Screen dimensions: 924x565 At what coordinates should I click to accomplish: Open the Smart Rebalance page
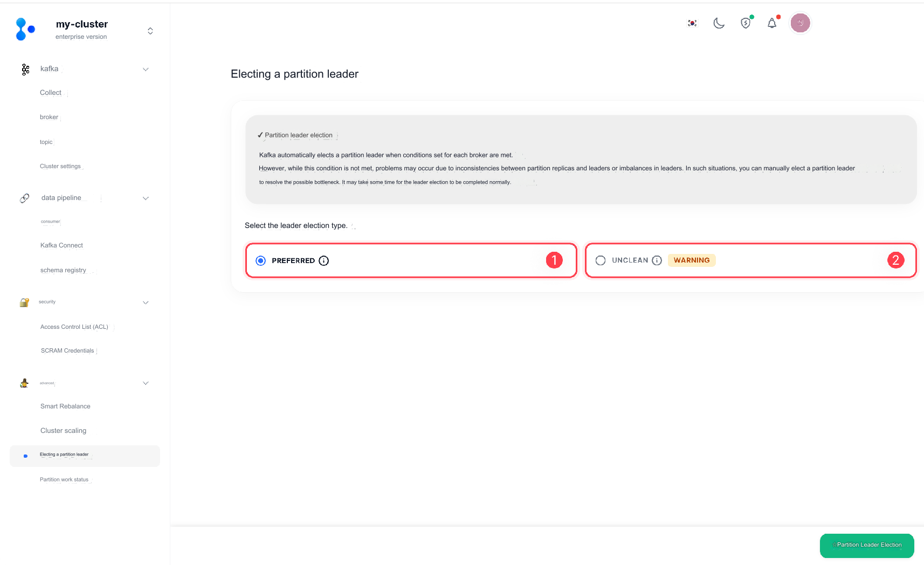65,406
